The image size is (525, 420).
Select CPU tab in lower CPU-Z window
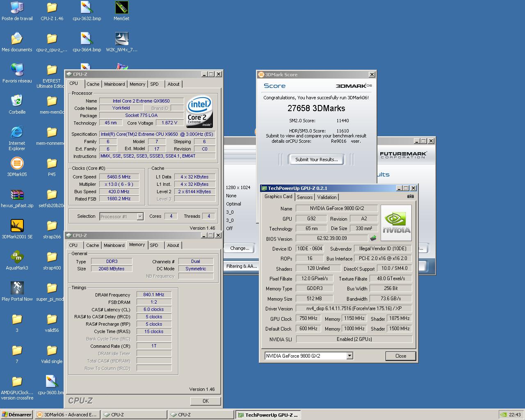pyautogui.click(x=73, y=245)
